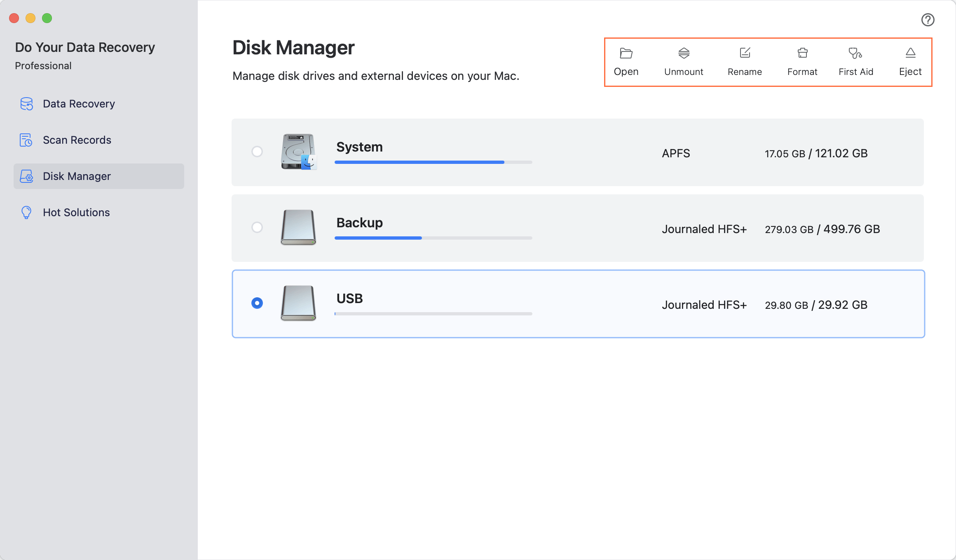Image resolution: width=956 pixels, height=560 pixels.
Task: Run First Aid stethoscope icon
Action: click(x=855, y=53)
